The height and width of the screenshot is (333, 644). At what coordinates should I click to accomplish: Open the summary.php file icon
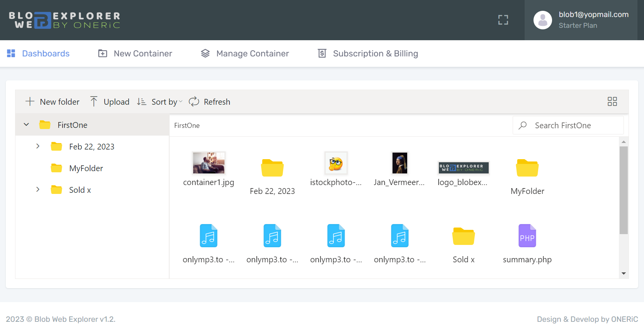pos(527,236)
